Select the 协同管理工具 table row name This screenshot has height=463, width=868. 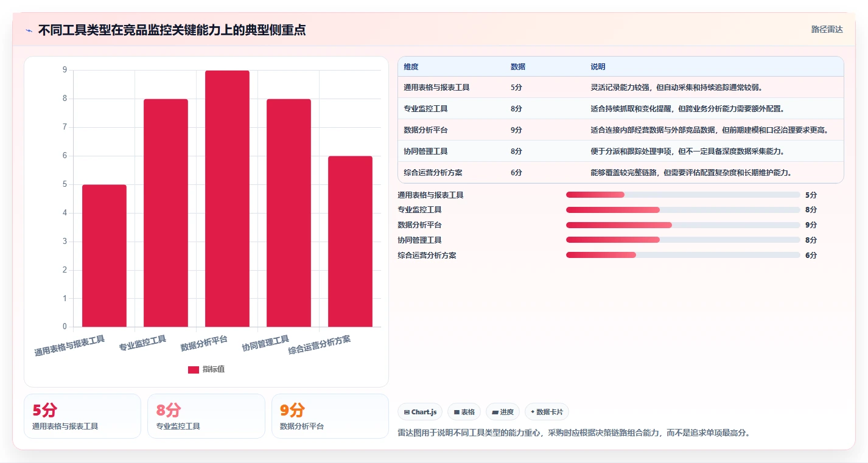(425, 151)
